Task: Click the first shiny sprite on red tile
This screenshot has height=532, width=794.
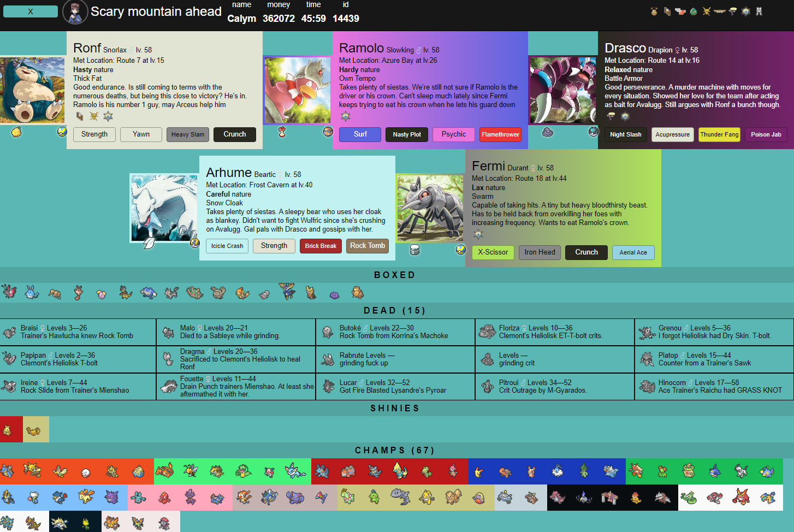Action: click(8, 430)
